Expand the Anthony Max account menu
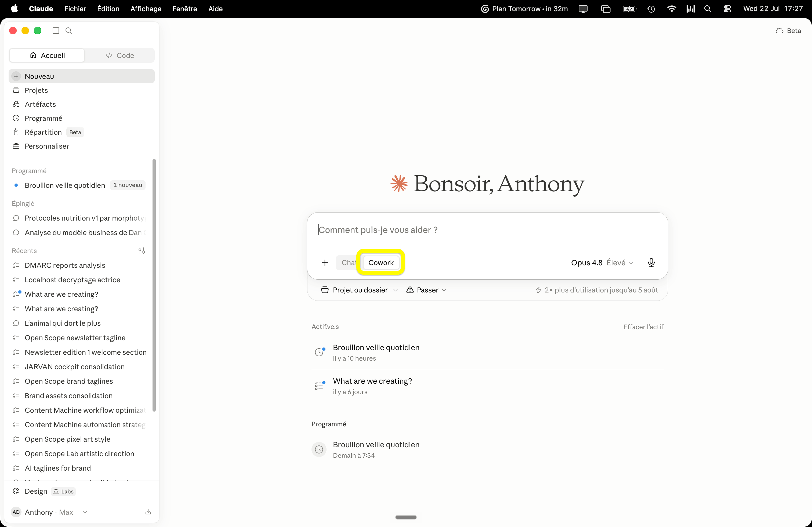The width and height of the screenshot is (812, 527). [x=50, y=512]
